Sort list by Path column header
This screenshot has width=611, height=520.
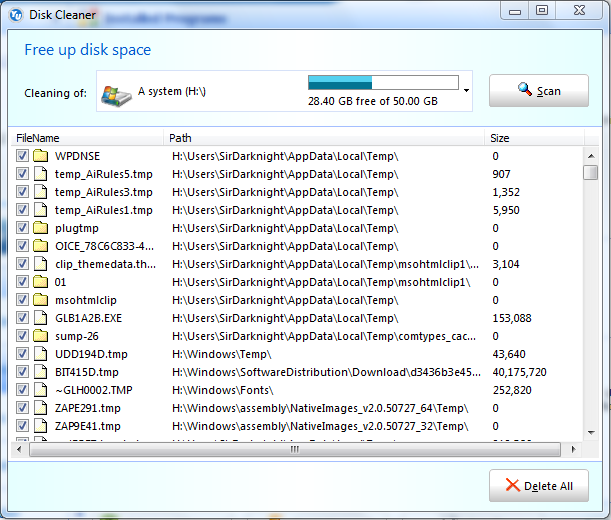pos(324,138)
